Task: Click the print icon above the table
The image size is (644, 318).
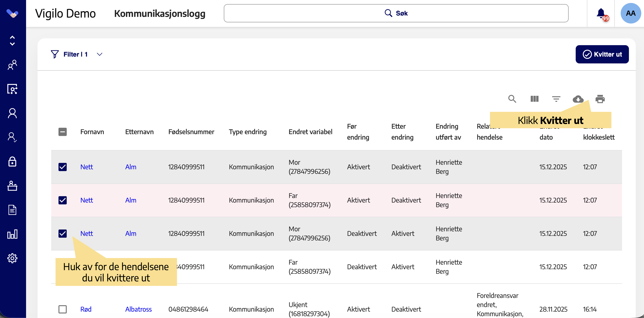Action: [x=600, y=99]
